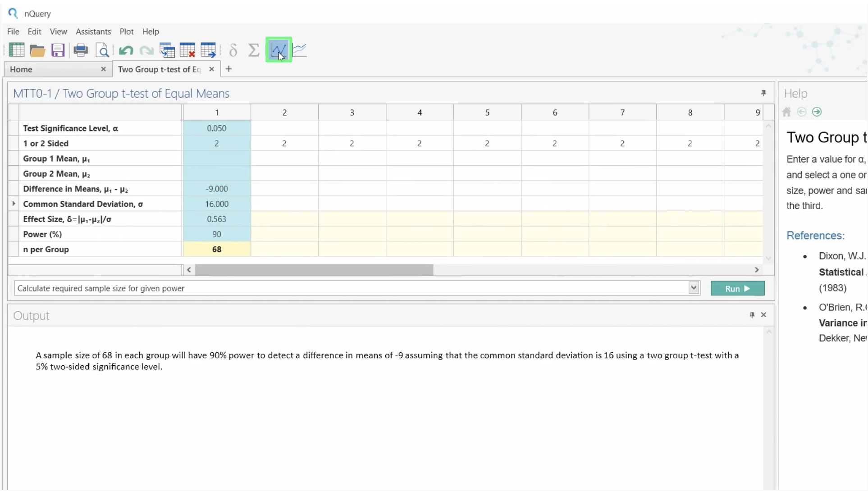Click the sigma summation toolbar icon
The height and width of the screenshot is (491, 868).
pyautogui.click(x=254, y=50)
